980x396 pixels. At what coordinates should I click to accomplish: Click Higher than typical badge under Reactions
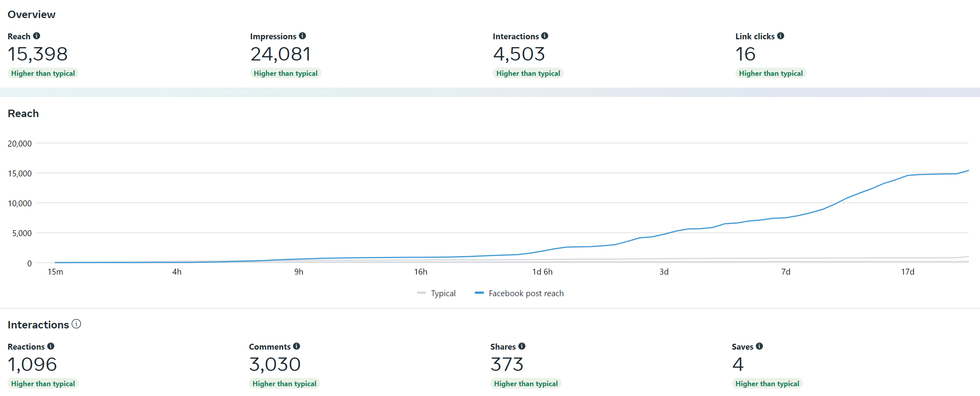tap(43, 384)
